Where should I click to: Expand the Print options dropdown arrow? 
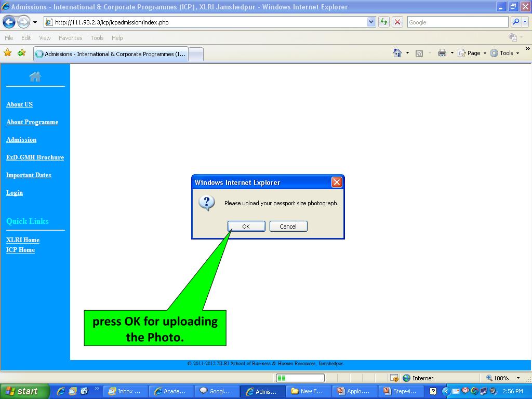[x=452, y=53]
